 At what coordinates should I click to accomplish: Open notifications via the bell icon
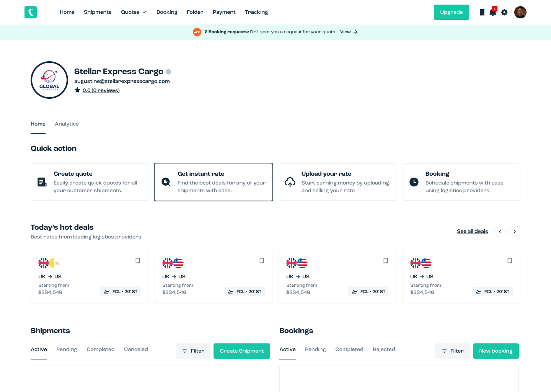click(x=493, y=12)
